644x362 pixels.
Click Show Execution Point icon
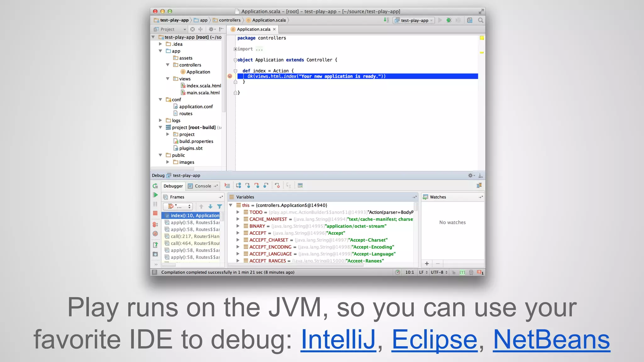[227, 186]
